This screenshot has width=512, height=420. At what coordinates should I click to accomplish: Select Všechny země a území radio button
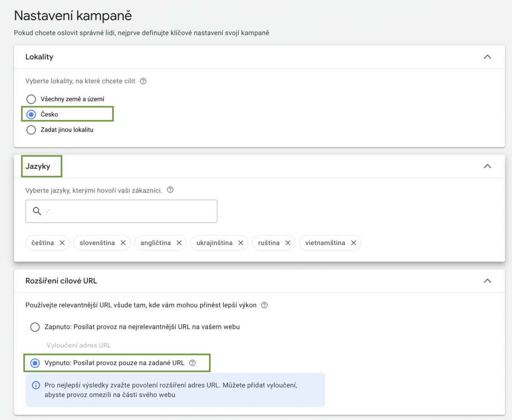tap(31, 99)
